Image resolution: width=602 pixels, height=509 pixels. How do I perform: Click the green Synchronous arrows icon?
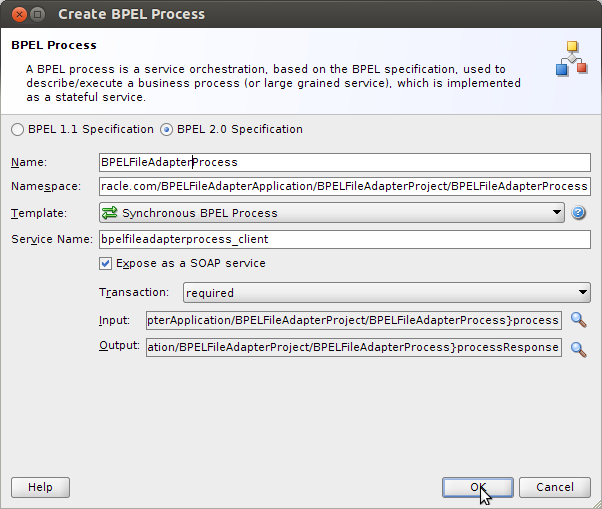point(109,213)
